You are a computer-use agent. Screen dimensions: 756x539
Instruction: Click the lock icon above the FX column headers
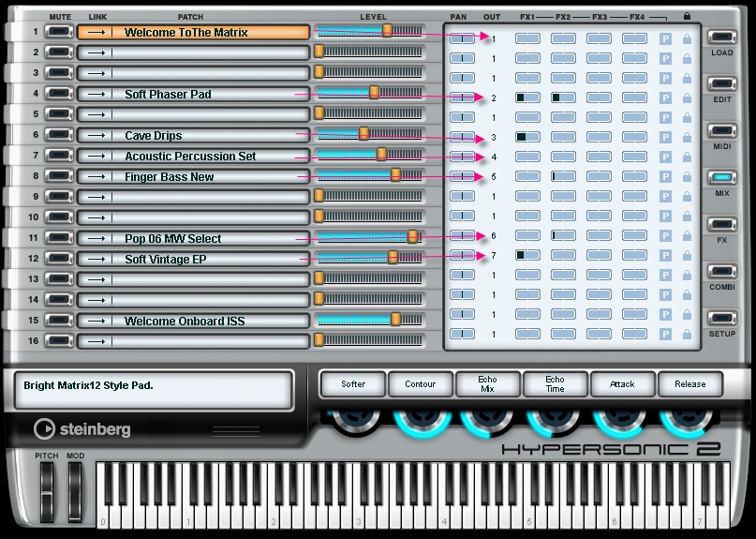tap(687, 16)
